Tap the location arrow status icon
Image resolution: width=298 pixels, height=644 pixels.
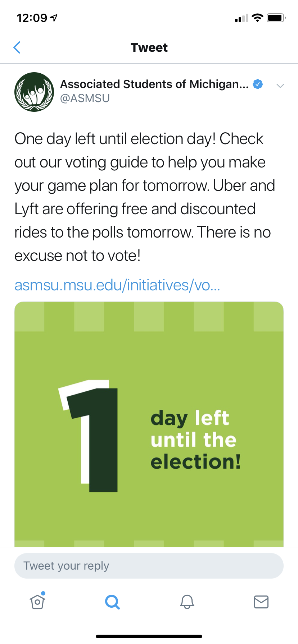coord(54,18)
